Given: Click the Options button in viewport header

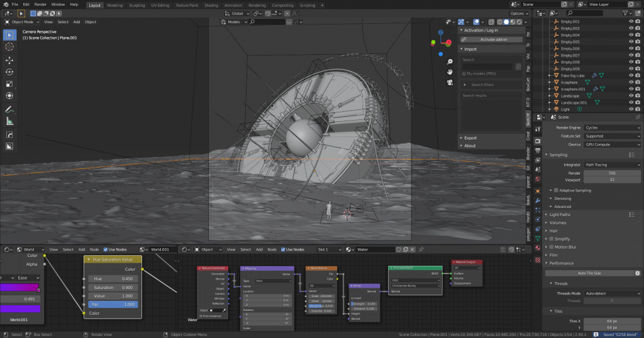Looking at the screenshot, I should (x=519, y=14).
